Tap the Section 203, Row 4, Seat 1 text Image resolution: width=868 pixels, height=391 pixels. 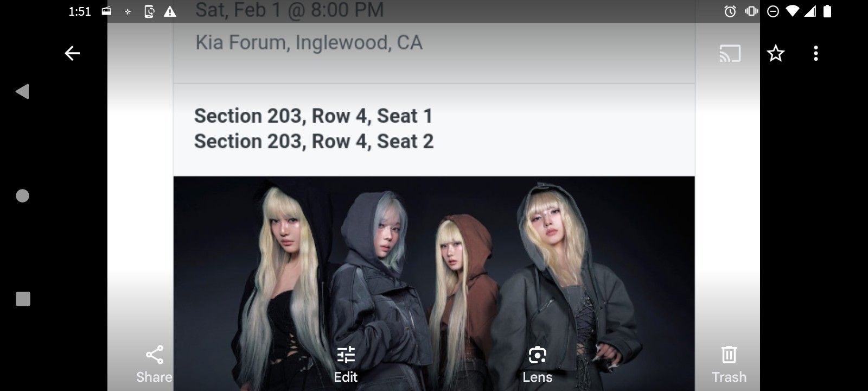[x=313, y=116]
